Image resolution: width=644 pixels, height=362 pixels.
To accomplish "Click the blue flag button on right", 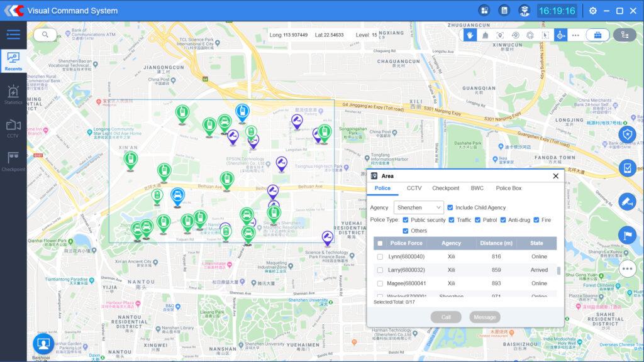I will [x=627, y=235].
